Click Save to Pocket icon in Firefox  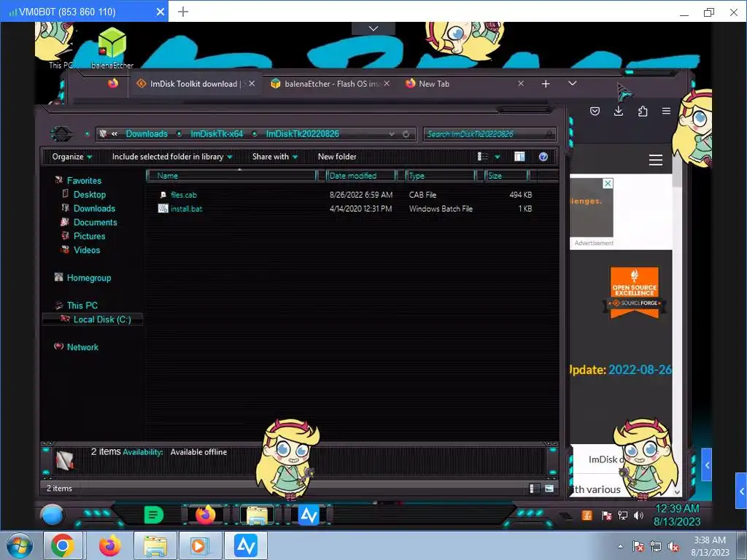click(595, 111)
